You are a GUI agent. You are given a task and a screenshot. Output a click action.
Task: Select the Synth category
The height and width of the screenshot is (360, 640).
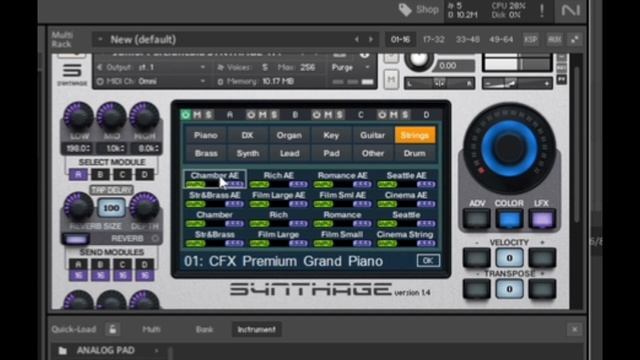coord(247,153)
